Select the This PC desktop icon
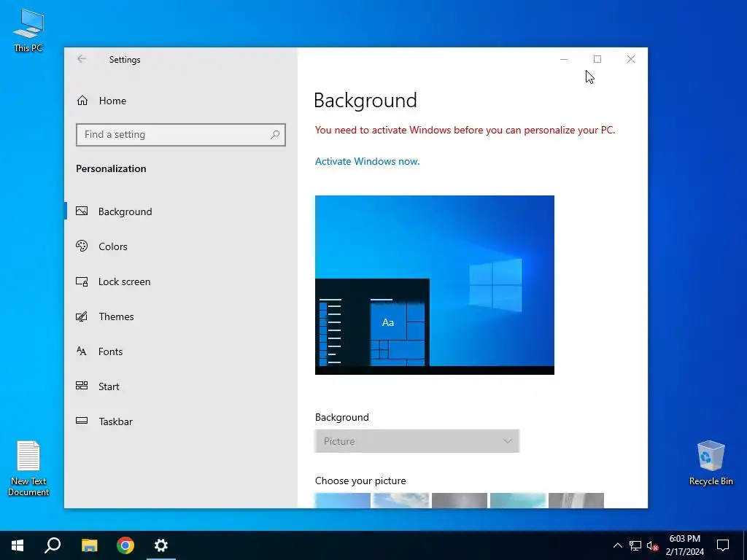 28,30
